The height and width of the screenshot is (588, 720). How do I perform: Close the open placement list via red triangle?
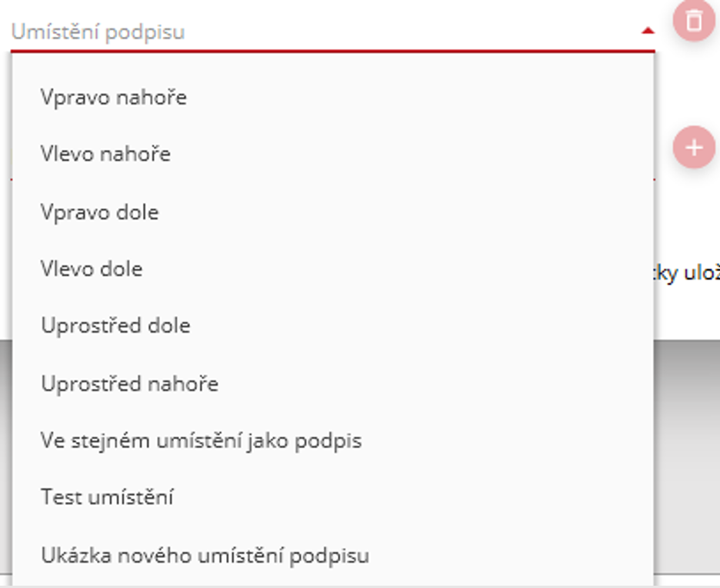tap(648, 32)
